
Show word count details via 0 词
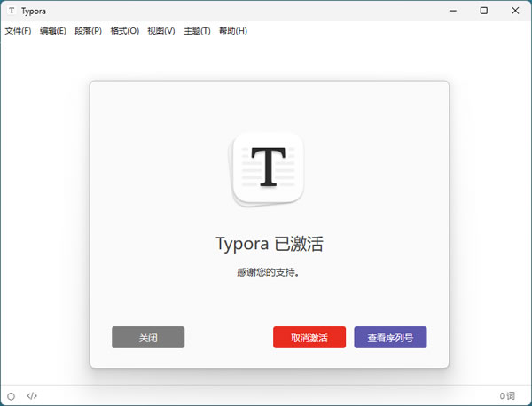[x=507, y=396]
